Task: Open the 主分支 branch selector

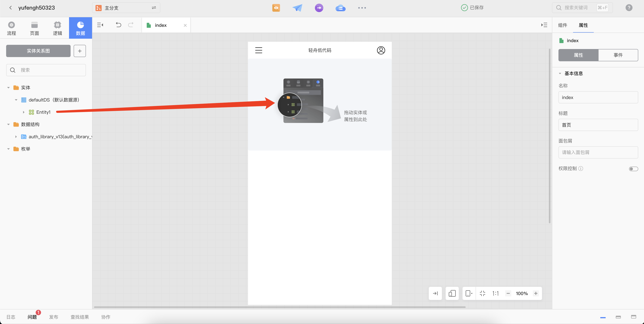Action: pos(126,8)
